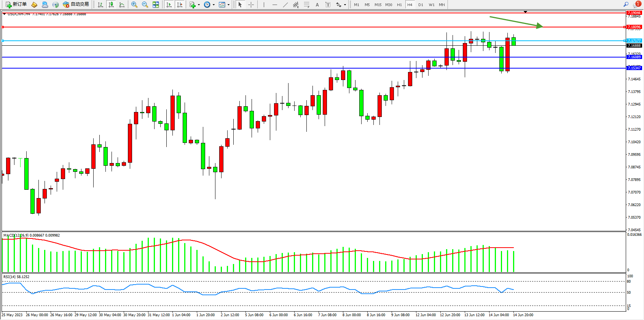Image resolution: width=644 pixels, height=320 pixels.
Task: Open the indicators list dropdown arrow
Action: point(199,5)
